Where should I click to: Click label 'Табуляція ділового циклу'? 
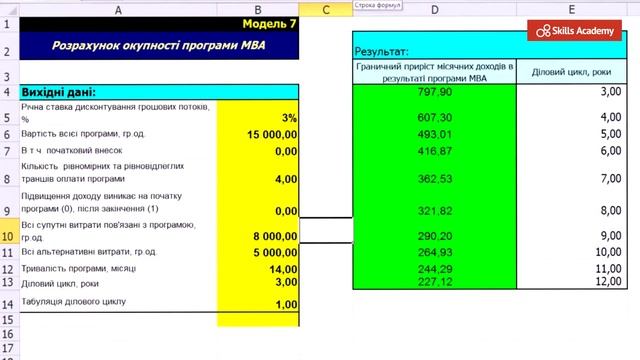(73, 302)
